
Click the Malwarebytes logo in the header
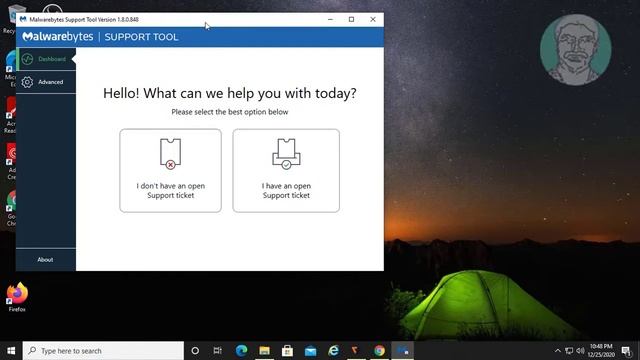[x=58, y=37]
